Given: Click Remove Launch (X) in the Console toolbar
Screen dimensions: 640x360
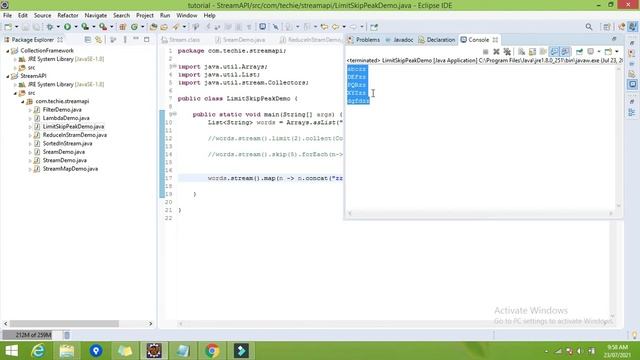Looking at the screenshot, I should click(x=496, y=52).
